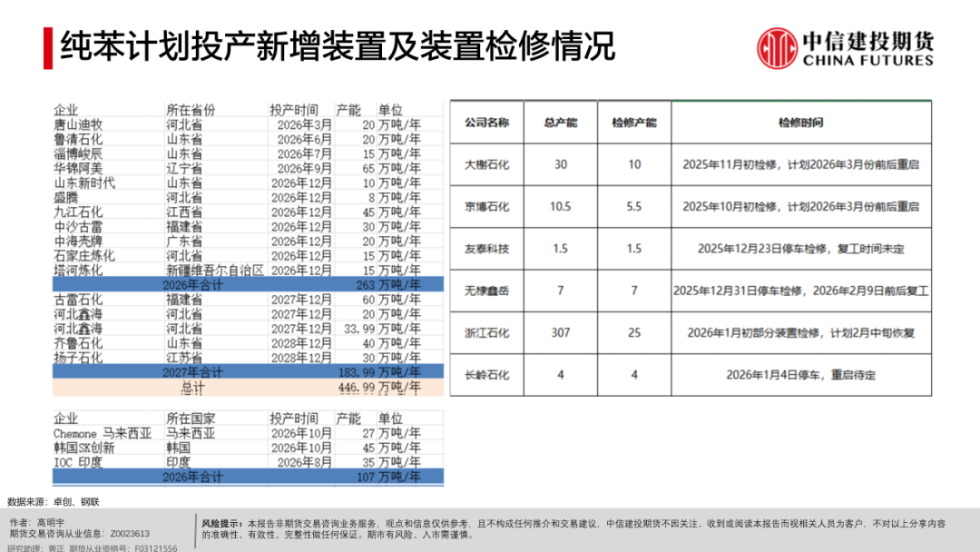Viewport: 980px width, 552px height.
Task: Click the 中沙古雷 enterprise cell
Action: click(78, 227)
